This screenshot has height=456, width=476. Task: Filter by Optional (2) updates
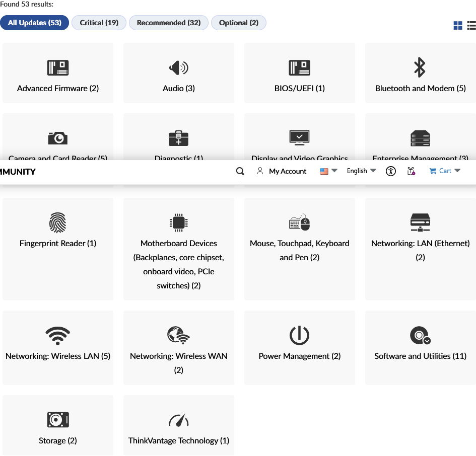[239, 23]
